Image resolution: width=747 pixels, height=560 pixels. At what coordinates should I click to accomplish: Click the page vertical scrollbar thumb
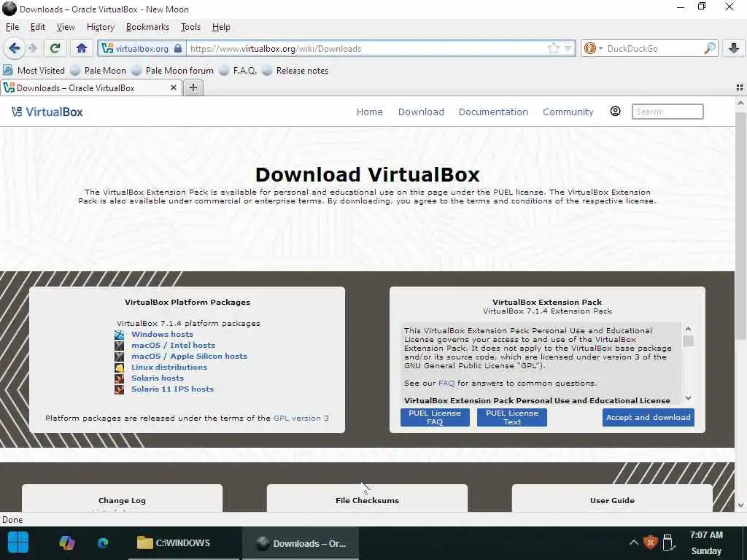tap(740, 226)
